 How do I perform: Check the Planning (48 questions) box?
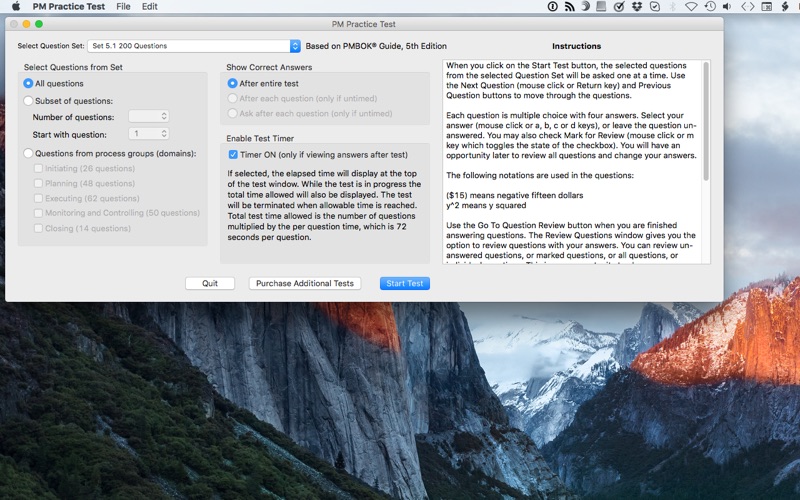point(38,183)
